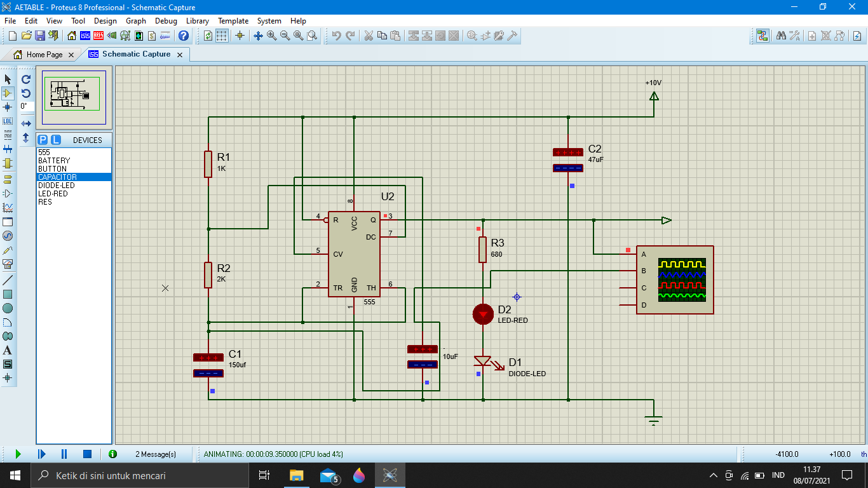Toggle the wire autorouter button
The width and height of the screenshot is (868, 488).
(763, 36)
